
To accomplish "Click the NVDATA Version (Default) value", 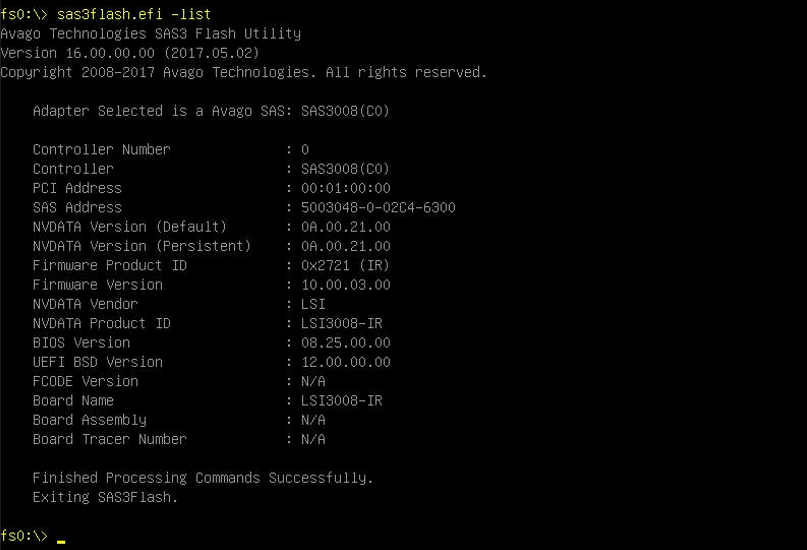I will click(x=346, y=227).
